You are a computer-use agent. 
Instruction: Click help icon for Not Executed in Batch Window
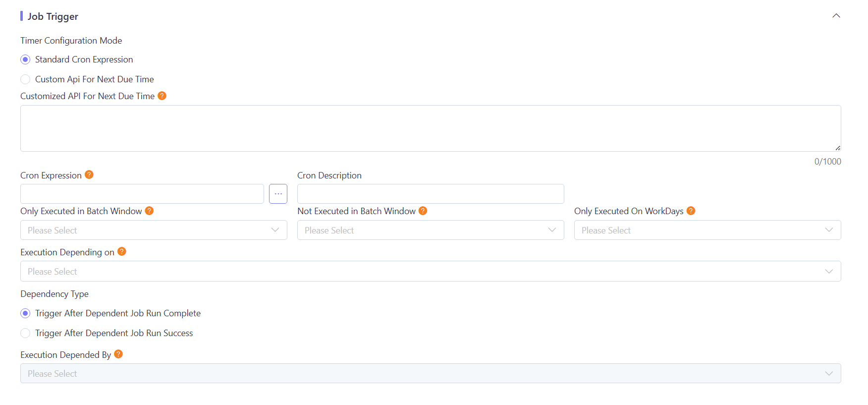[x=423, y=211]
